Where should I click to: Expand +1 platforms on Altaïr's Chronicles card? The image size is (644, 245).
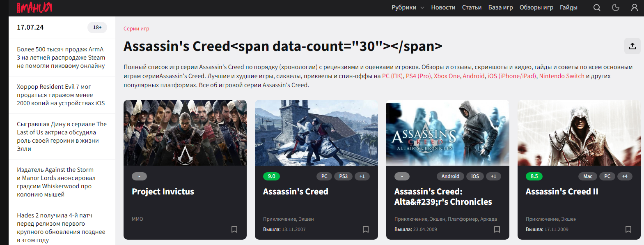(493, 176)
